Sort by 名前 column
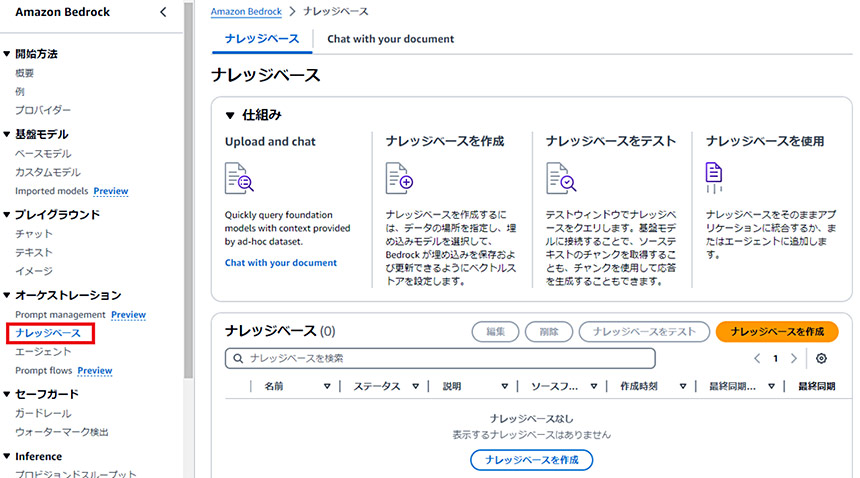 (327, 386)
